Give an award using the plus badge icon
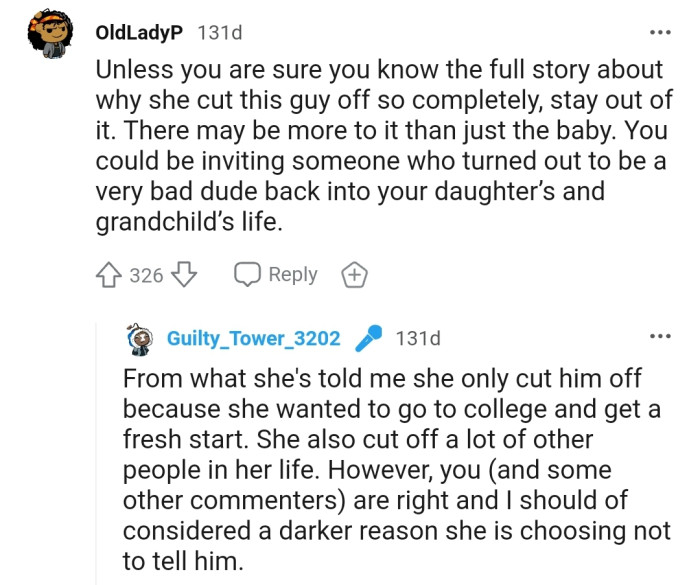 tap(353, 275)
